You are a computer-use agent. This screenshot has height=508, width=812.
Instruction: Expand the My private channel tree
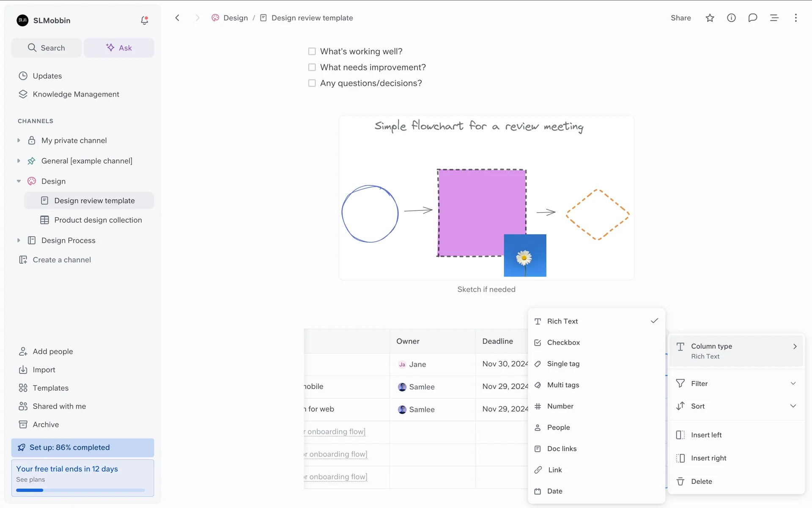19,141
